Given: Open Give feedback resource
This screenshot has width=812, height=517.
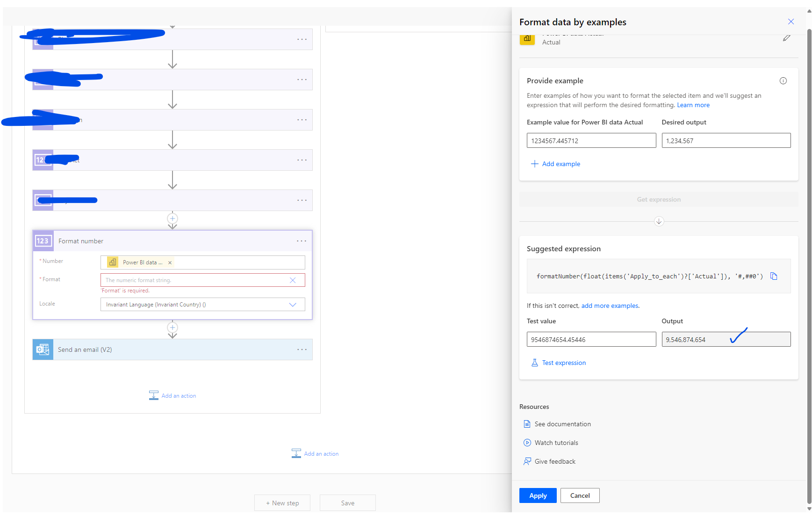Looking at the screenshot, I should [x=555, y=461].
